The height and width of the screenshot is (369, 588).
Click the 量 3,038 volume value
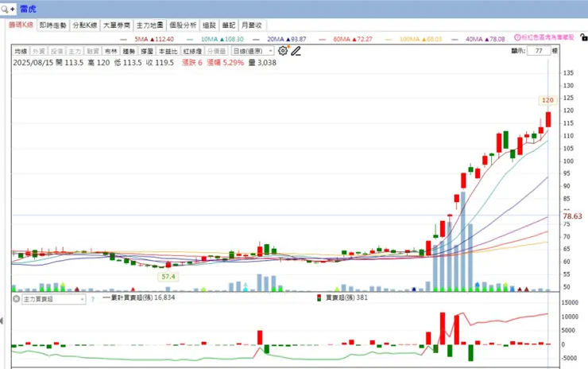point(262,63)
